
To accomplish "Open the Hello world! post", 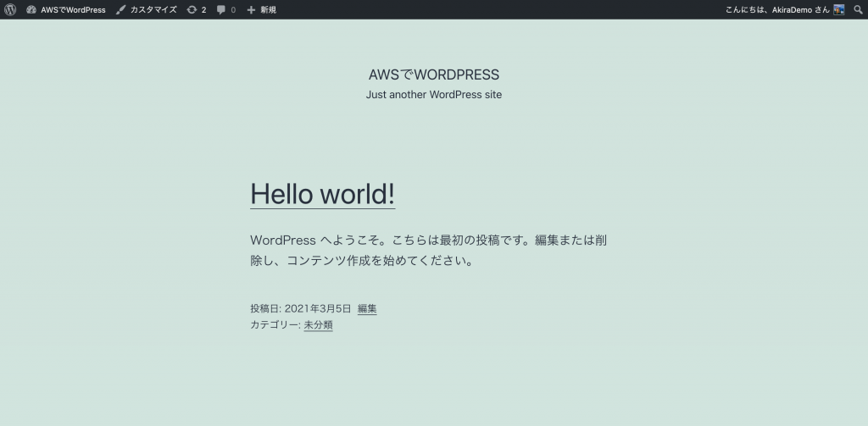I will pyautogui.click(x=323, y=194).
